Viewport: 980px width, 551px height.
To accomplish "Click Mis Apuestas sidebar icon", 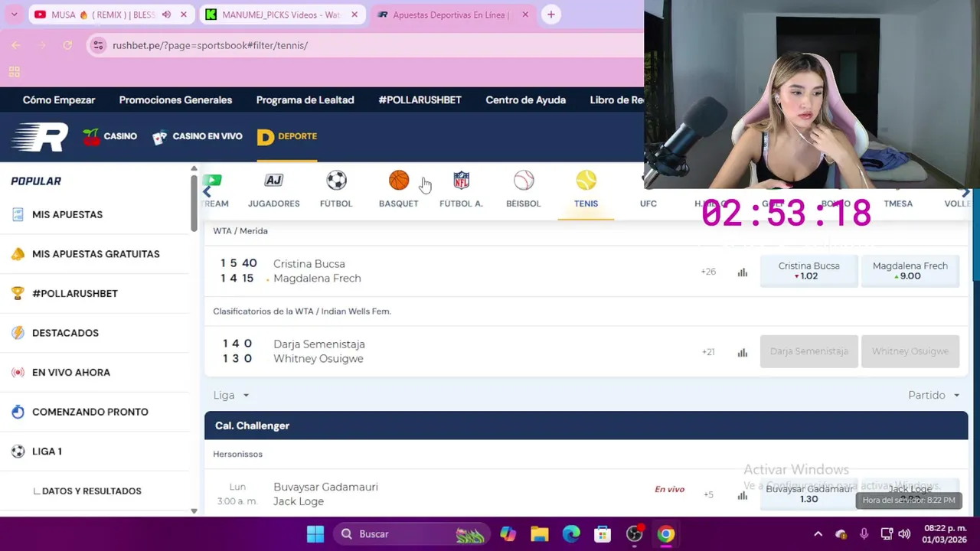I will point(18,214).
